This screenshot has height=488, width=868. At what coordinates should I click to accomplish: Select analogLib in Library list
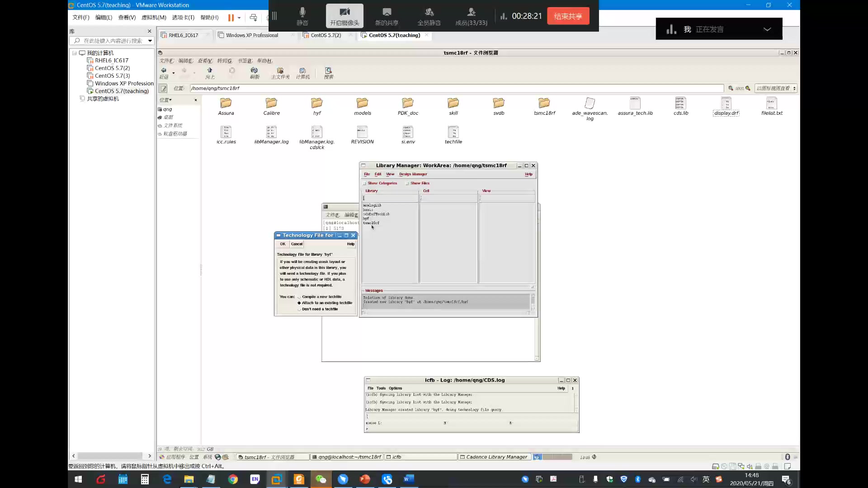pos(372,206)
